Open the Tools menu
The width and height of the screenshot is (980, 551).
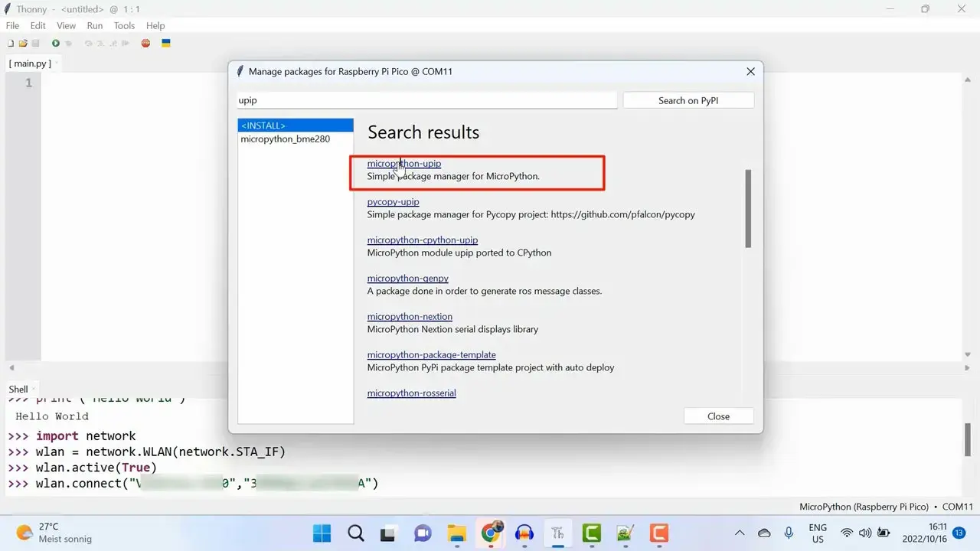click(124, 25)
